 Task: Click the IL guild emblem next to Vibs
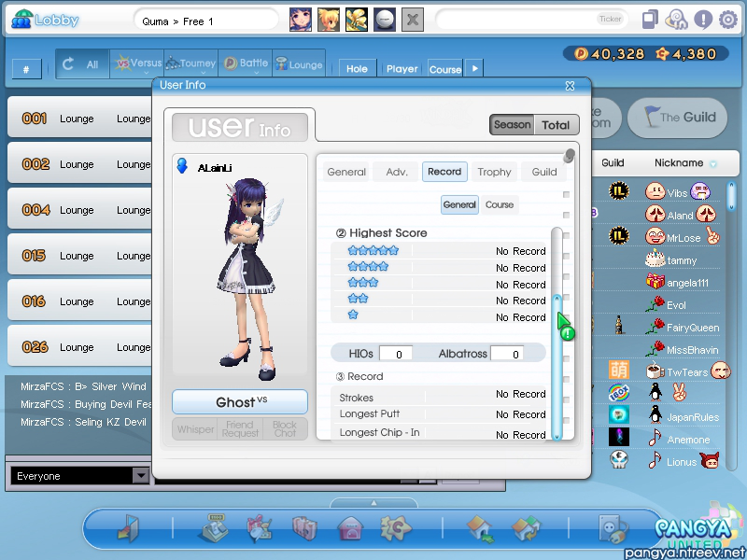point(619,191)
